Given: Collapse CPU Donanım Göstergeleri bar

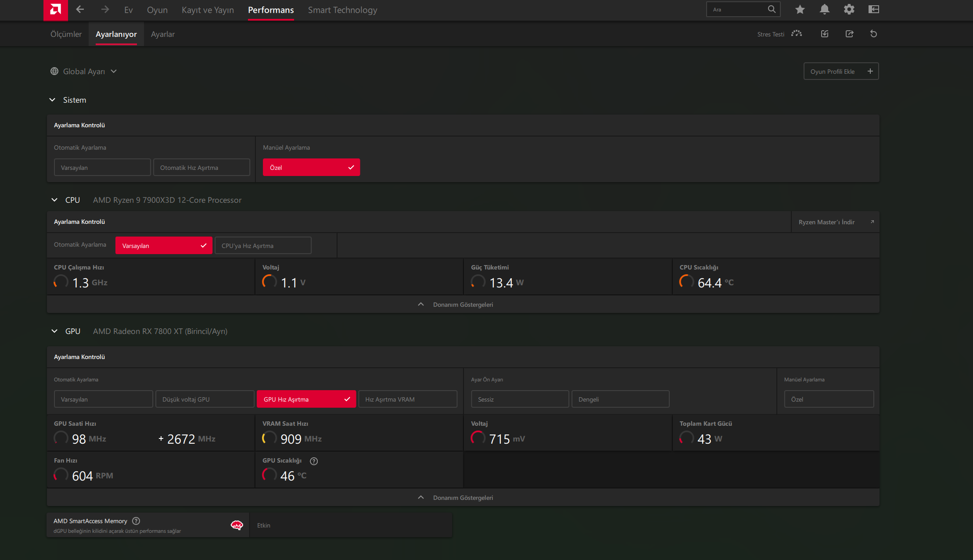Looking at the screenshot, I should tap(463, 304).
